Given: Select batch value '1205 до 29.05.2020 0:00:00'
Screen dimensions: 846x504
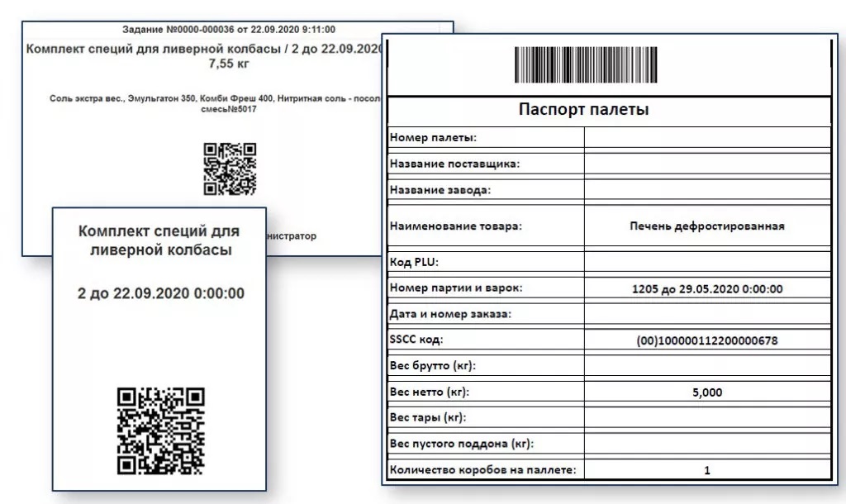Looking at the screenshot, I should pos(706,288).
